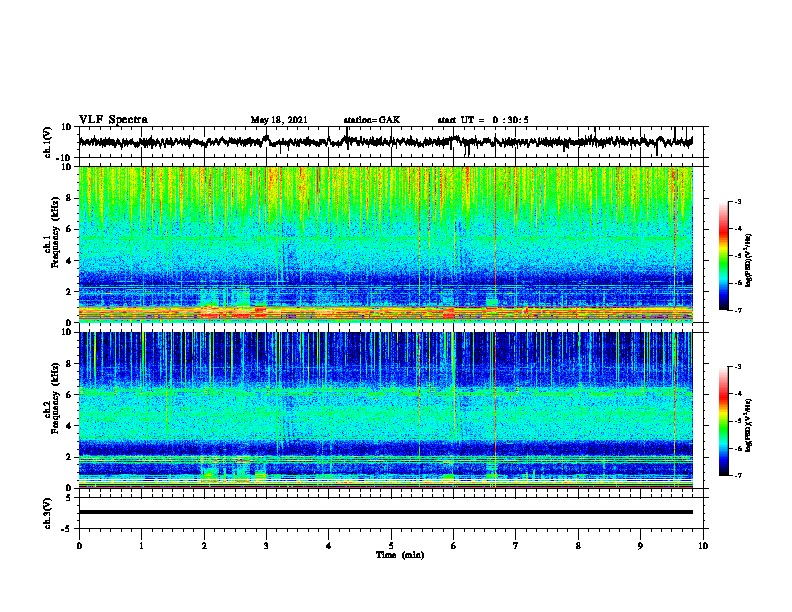Click time axis tick label "1"
The image size is (792, 612).
tap(141, 546)
